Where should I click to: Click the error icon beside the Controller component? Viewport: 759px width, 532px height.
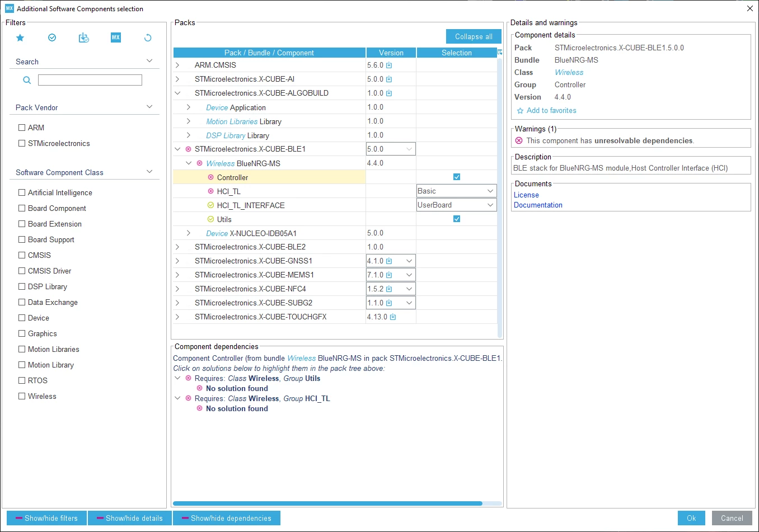[211, 177]
